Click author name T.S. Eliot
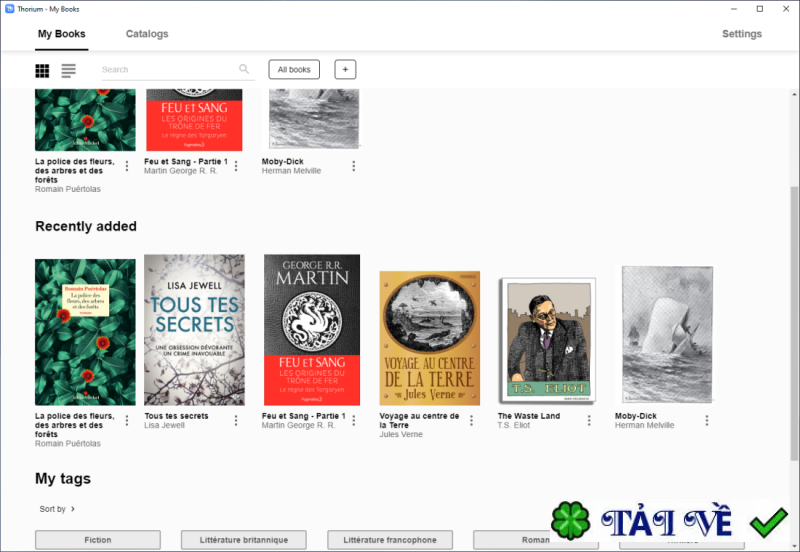This screenshot has width=800, height=552. [513, 425]
